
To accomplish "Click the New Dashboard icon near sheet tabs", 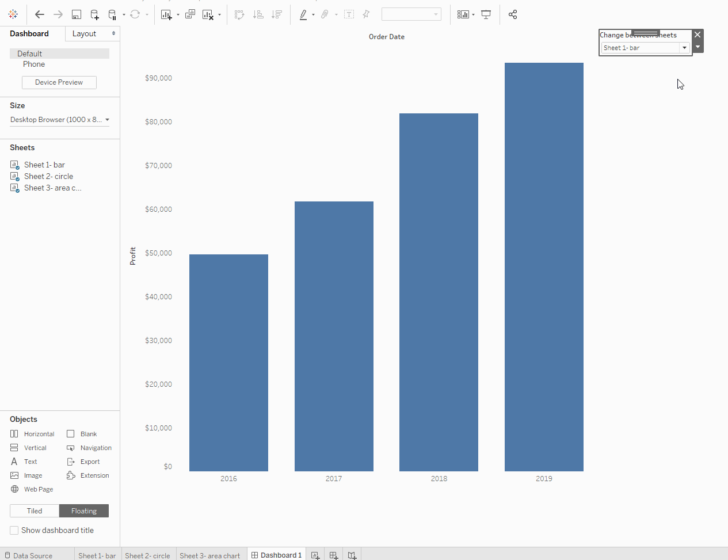I will tap(333, 555).
